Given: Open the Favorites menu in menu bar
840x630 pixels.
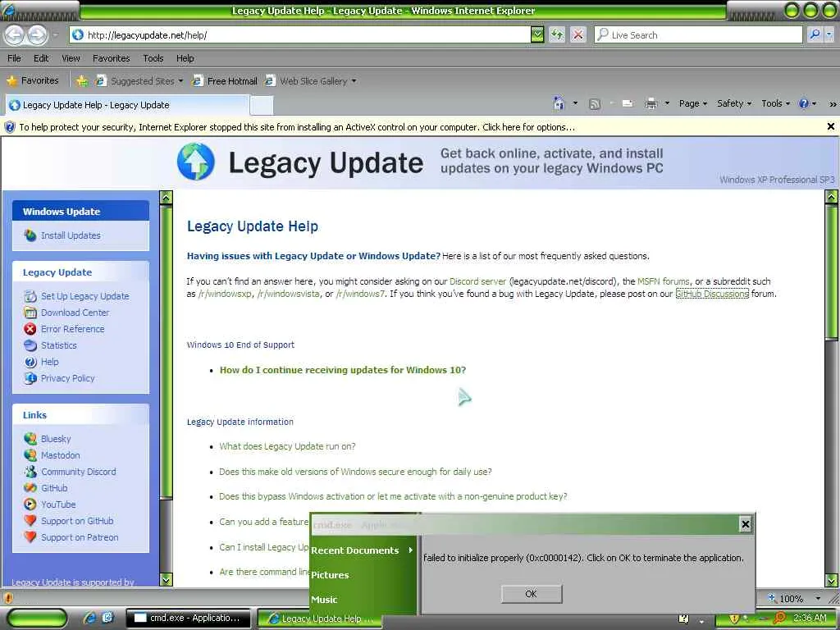Looking at the screenshot, I should tap(111, 58).
